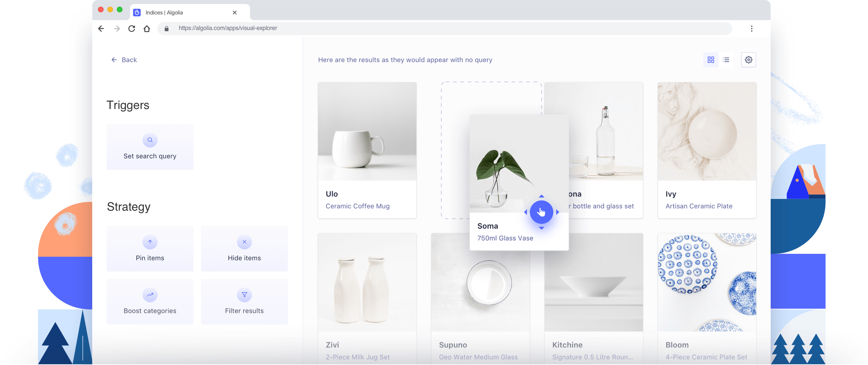Click the Kitchine bowl image
868x365 pixels.
594,291
